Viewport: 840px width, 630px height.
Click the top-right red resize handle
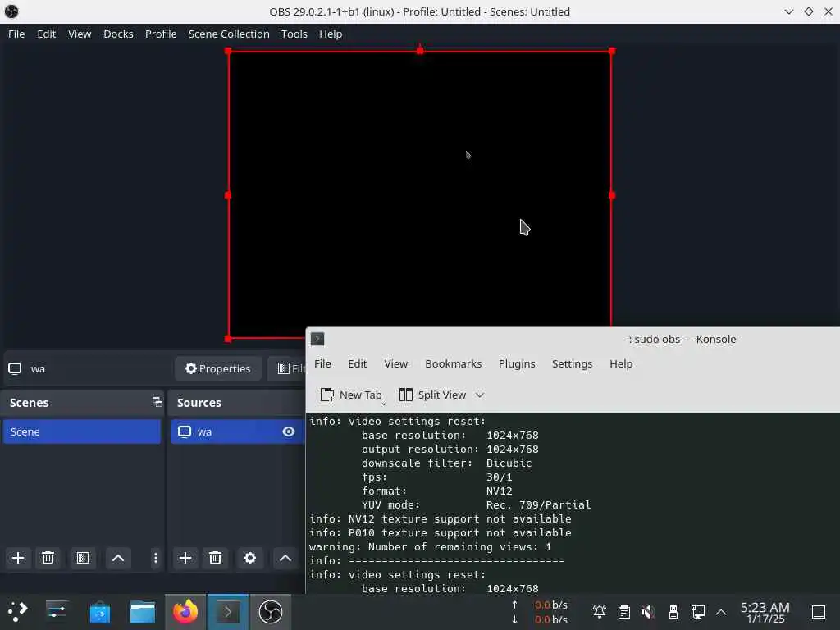click(x=612, y=51)
